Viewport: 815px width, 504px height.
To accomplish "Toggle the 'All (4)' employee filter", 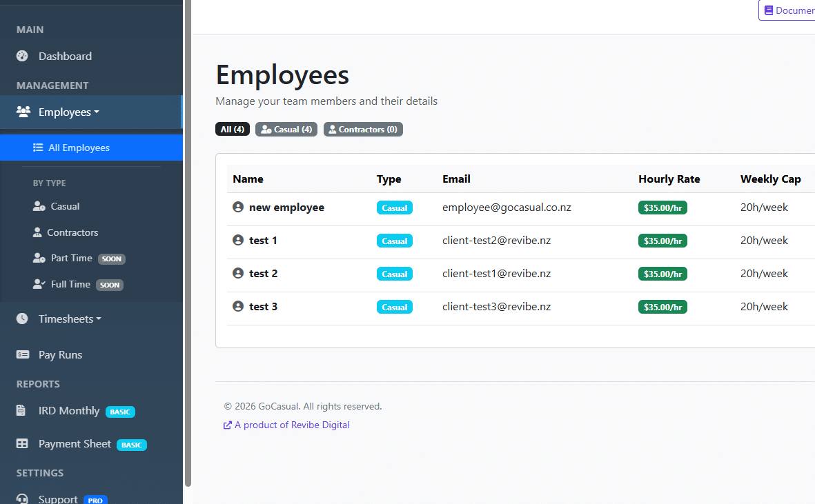I will 233,129.
